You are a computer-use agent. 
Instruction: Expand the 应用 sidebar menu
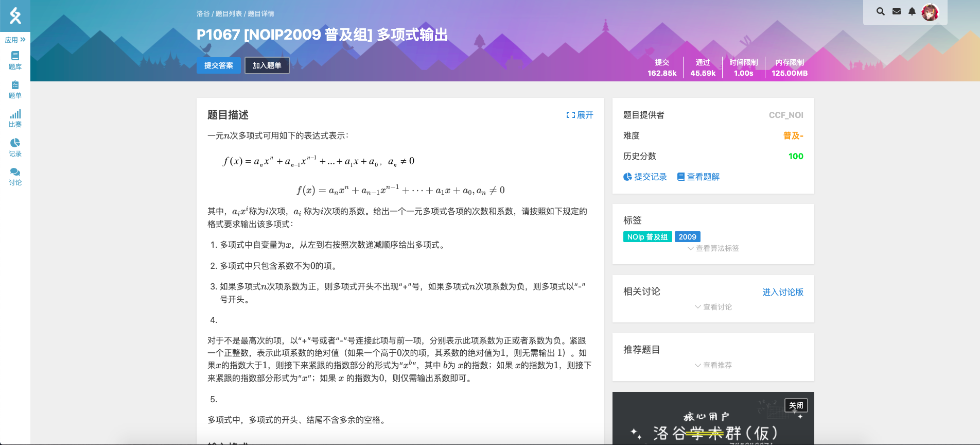pyautogui.click(x=15, y=40)
